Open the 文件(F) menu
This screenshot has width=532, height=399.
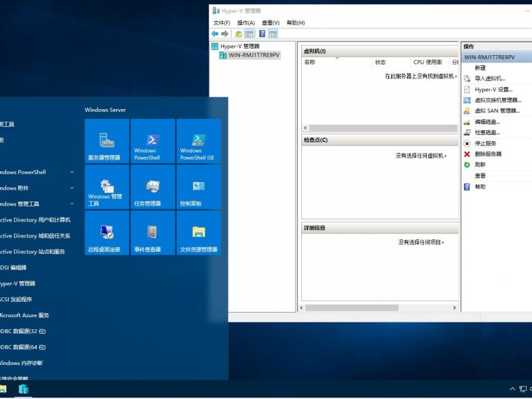pyautogui.click(x=221, y=23)
